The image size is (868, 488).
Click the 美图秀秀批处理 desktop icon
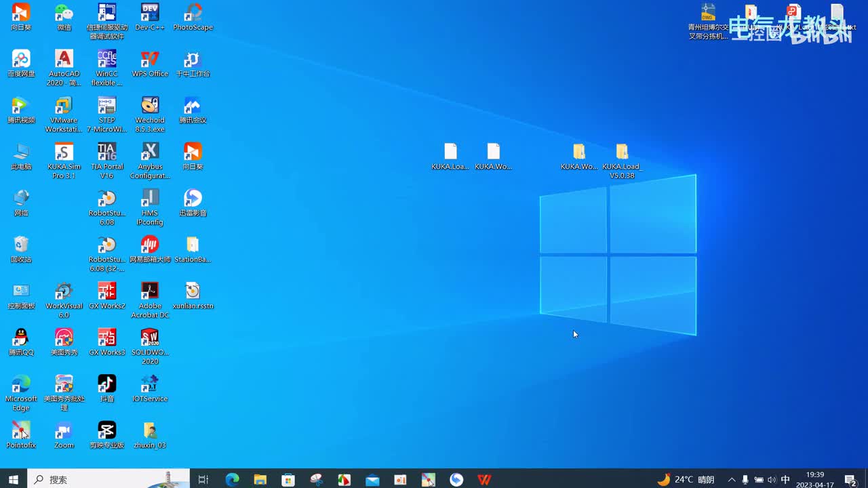(64, 393)
